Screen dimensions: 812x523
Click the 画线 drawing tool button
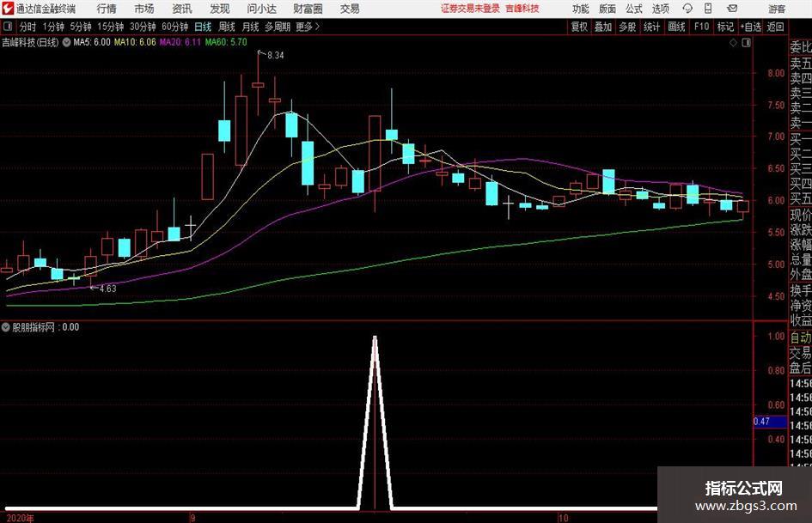[x=676, y=27]
